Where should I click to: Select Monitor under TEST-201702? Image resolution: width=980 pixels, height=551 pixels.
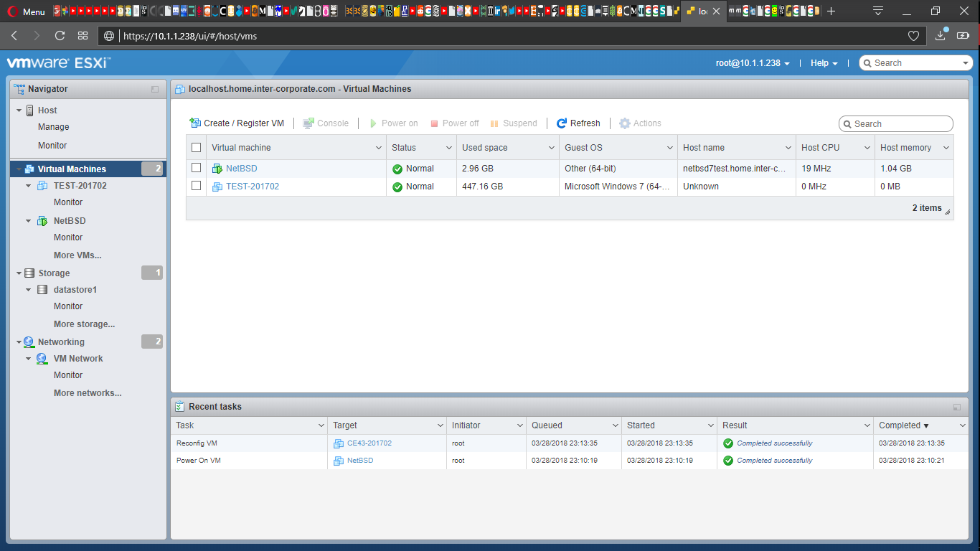68,202
